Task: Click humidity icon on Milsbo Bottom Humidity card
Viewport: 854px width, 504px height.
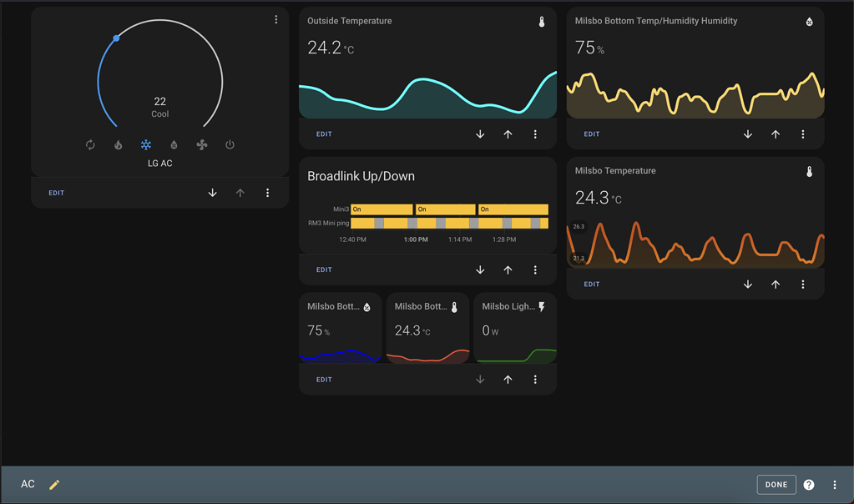Action: 808,21
